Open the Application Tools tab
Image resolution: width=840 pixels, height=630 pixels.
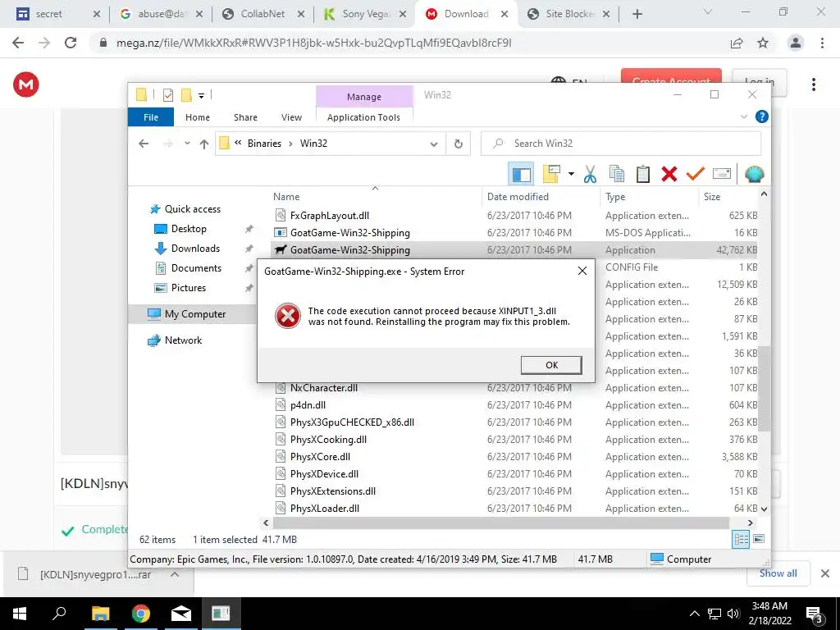click(363, 117)
